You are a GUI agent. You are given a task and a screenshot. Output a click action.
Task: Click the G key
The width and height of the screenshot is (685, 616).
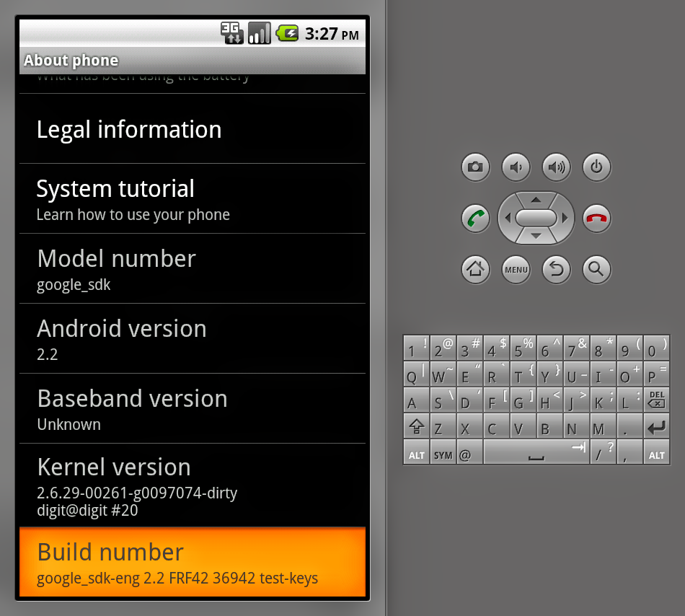point(523,400)
